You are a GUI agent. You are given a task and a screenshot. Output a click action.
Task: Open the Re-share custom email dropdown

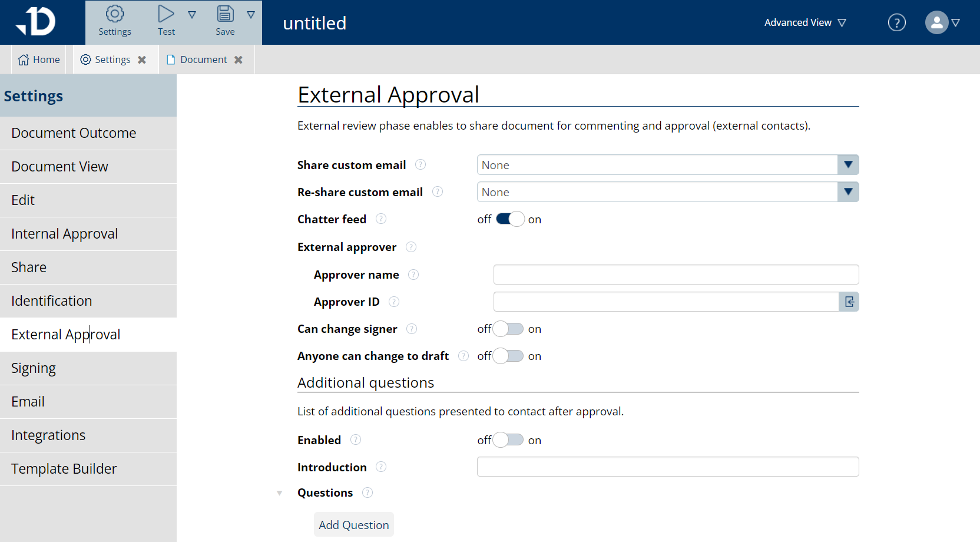coord(848,191)
